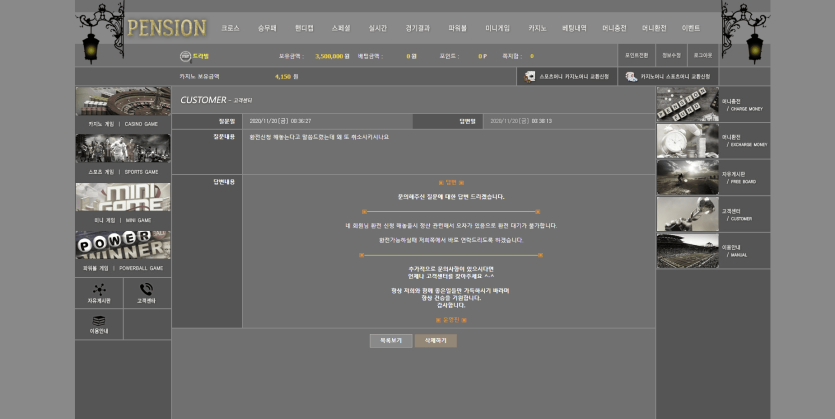Click the 포인트전환 button

(x=636, y=55)
